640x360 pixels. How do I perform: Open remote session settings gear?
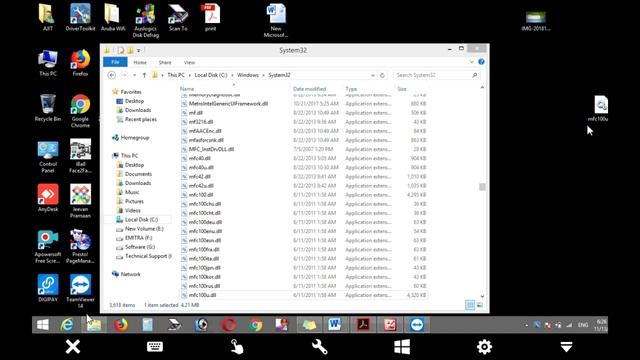[484, 347]
